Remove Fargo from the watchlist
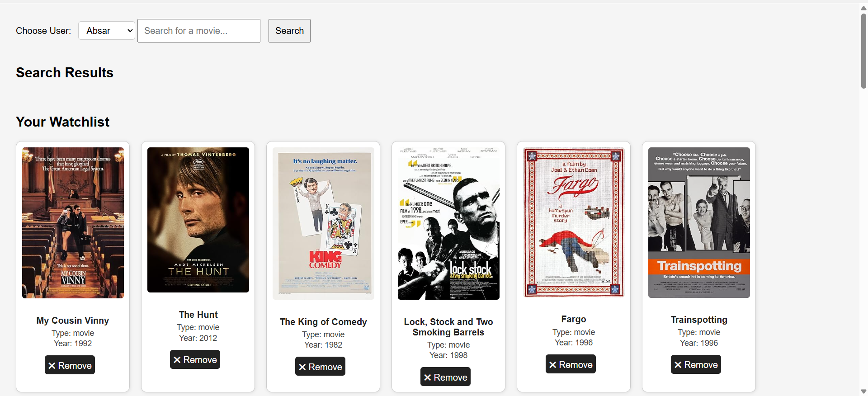The height and width of the screenshot is (396, 868). point(571,364)
